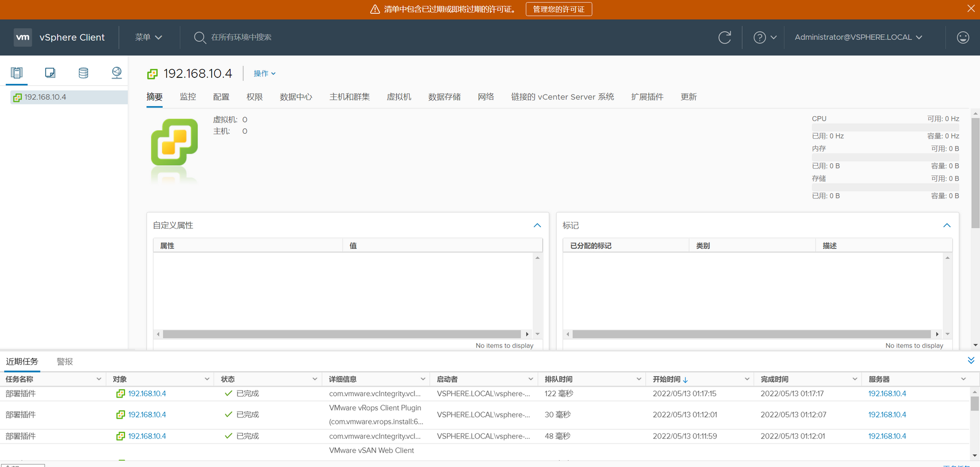Viewport: 980px width, 467px height.
Task: Open the Storage inventory view icon
Action: 83,73
